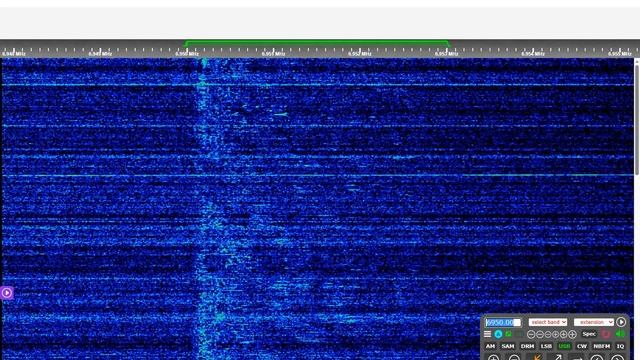The width and height of the screenshot is (640, 360).
Task: Click the green passband bar on frequency scale
Action: click(317, 42)
